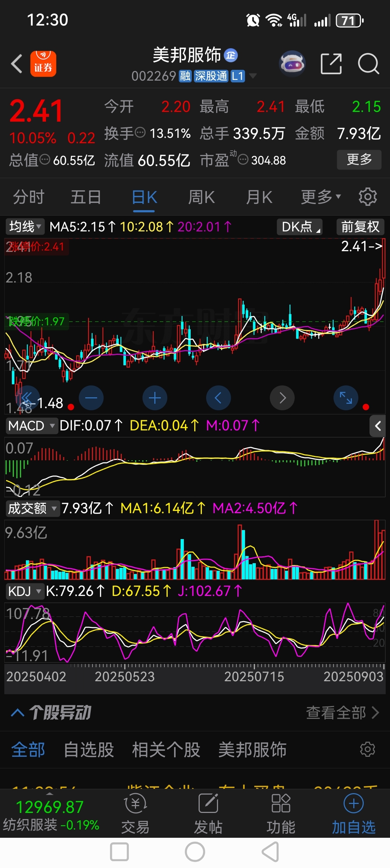Zoom in chart with plus button
The height and width of the screenshot is (868, 390).
point(155,398)
